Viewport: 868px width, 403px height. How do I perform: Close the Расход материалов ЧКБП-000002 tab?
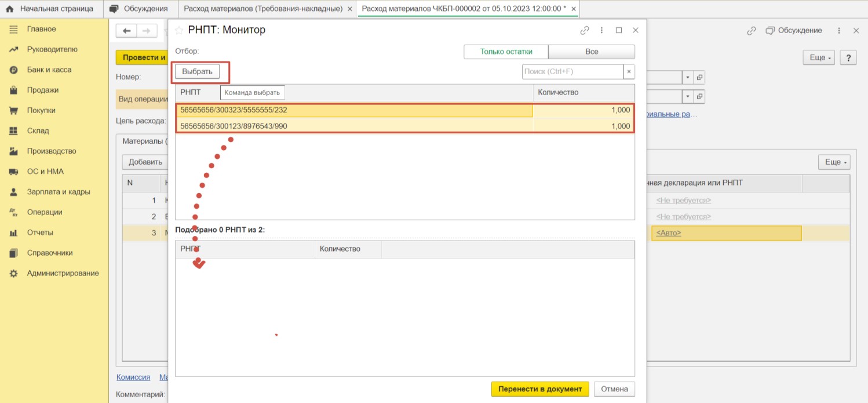click(x=573, y=9)
